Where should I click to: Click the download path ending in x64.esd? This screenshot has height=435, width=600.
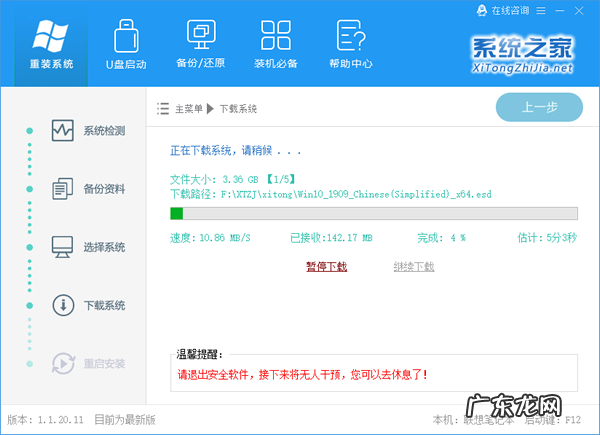tap(331, 194)
